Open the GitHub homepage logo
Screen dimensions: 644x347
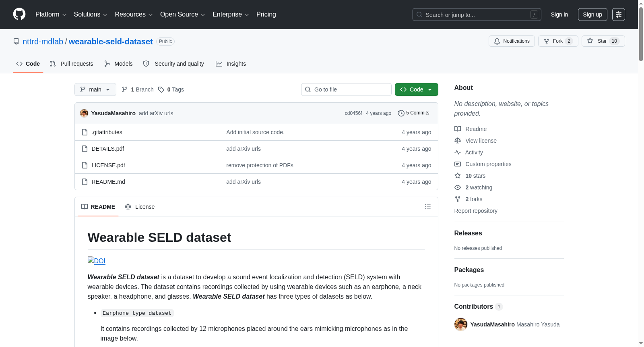tap(19, 14)
